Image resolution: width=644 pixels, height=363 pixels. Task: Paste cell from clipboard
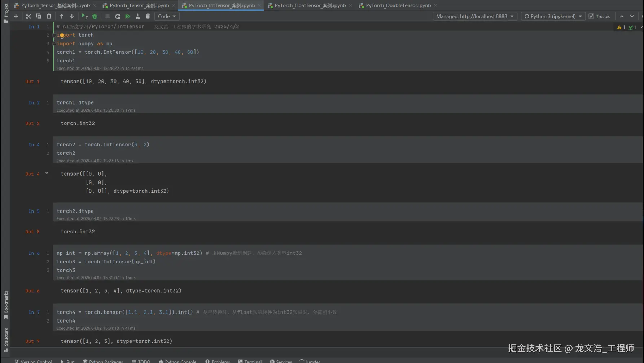click(x=49, y=16)
